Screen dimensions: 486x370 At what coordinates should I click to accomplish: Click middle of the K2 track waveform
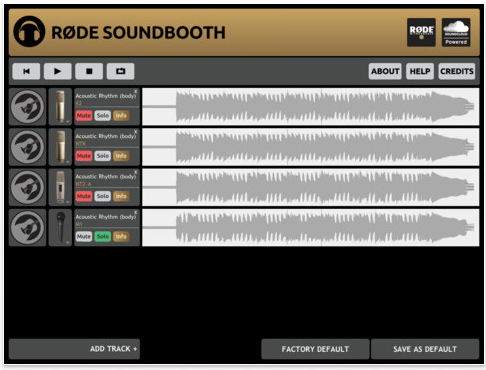tap(311, 107)
